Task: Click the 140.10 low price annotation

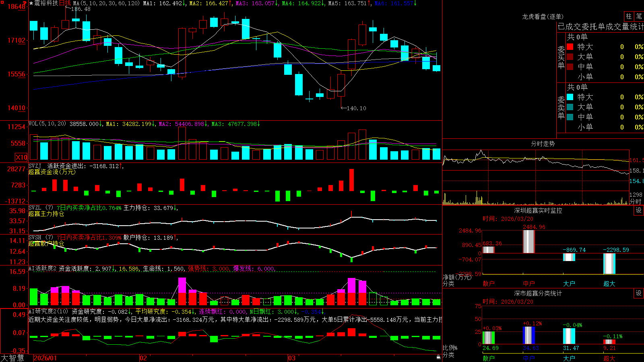Action: tap(357, 108)
